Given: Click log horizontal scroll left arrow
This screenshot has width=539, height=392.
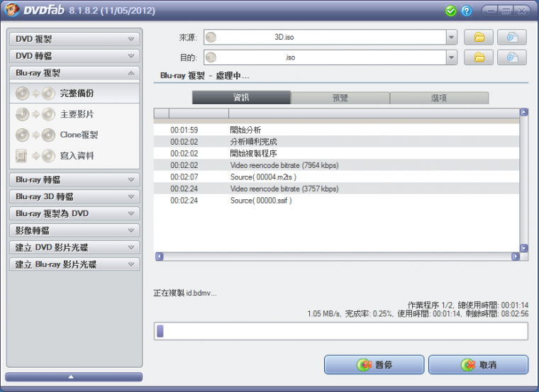Looking at the screenshot, I should pos(159,257).
